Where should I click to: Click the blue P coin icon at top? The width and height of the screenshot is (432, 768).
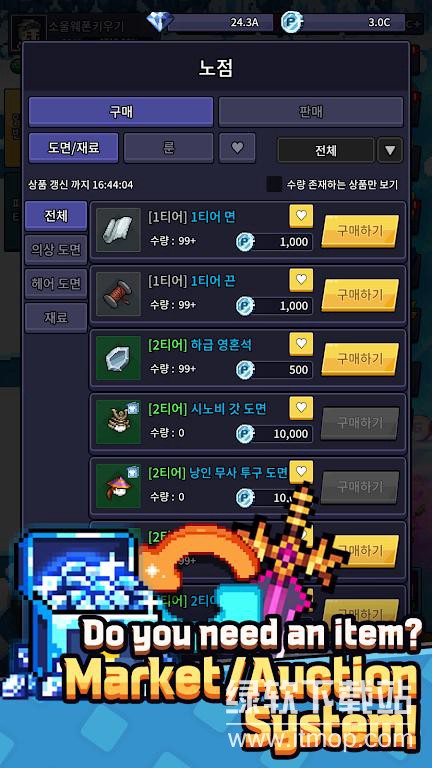pyautogui.click(x=290, y=22)
